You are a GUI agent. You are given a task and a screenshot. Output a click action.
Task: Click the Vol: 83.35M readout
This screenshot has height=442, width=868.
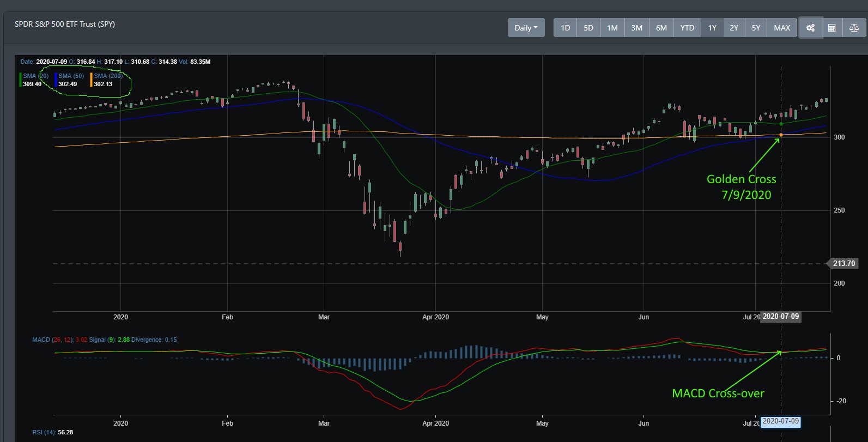pos(195,62)
